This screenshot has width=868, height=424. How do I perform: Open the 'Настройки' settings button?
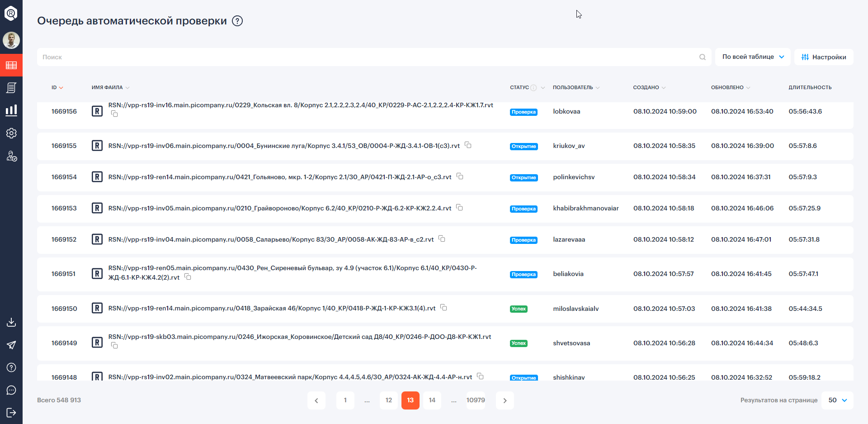click(824, 57)
